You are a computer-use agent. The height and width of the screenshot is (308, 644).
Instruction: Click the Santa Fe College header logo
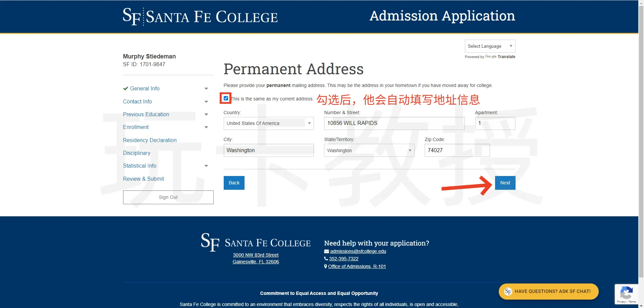click(200, 16)
